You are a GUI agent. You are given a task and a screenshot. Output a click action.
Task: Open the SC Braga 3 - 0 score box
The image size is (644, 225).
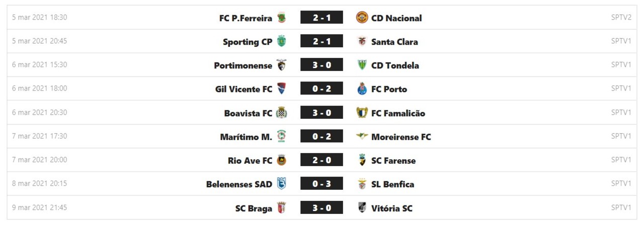pos(321,208)
